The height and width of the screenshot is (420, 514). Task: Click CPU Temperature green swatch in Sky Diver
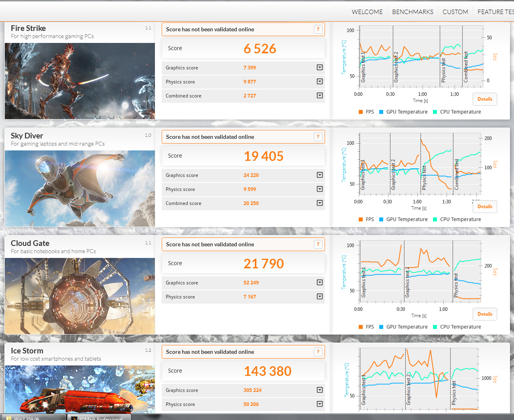pyautogui.click(x=435, y=219)
